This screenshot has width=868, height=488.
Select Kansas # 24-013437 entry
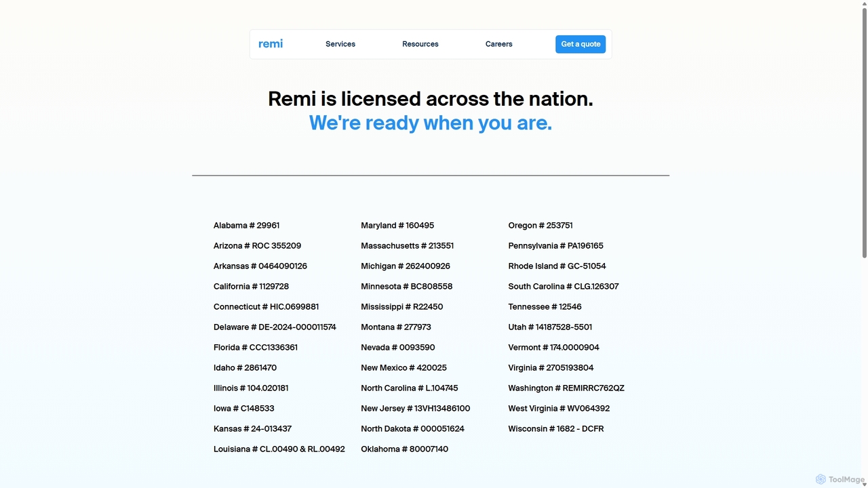click(252, 429)
